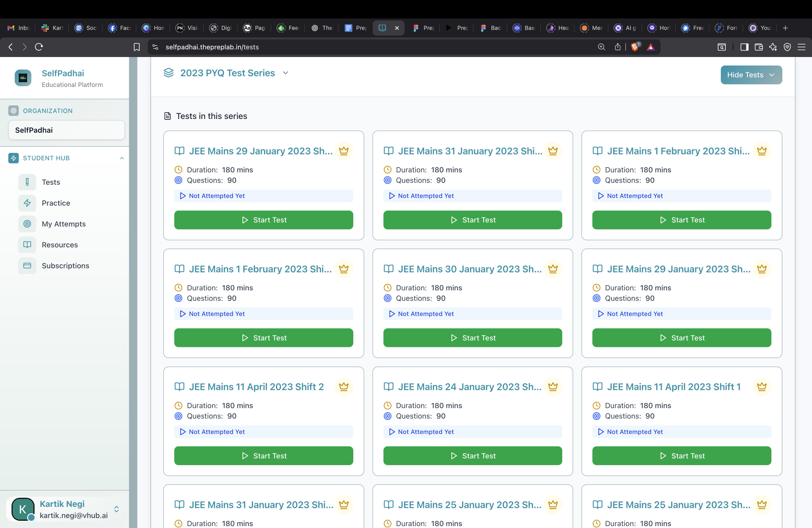This screenshot has height=528, width=812.
Task: Start the JEE Mains 31 January 2023 test in the top row
Action: pos(472,220)
